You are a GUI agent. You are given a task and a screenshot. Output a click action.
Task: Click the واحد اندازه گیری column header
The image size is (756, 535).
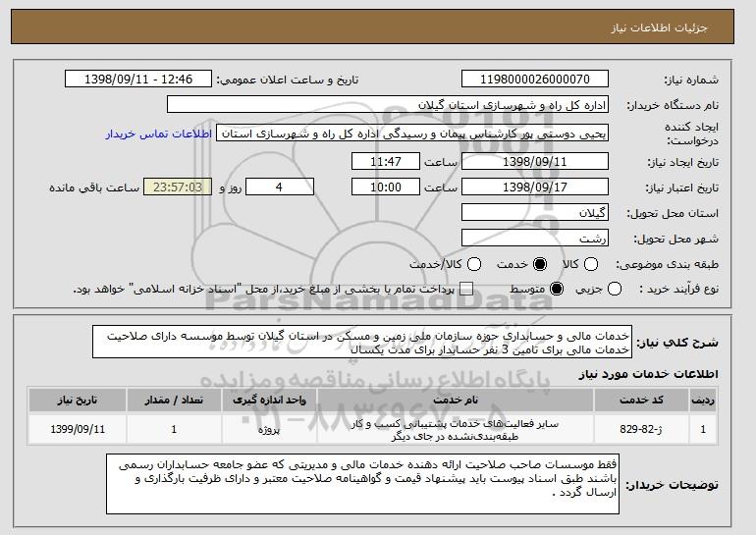(269, 401)
